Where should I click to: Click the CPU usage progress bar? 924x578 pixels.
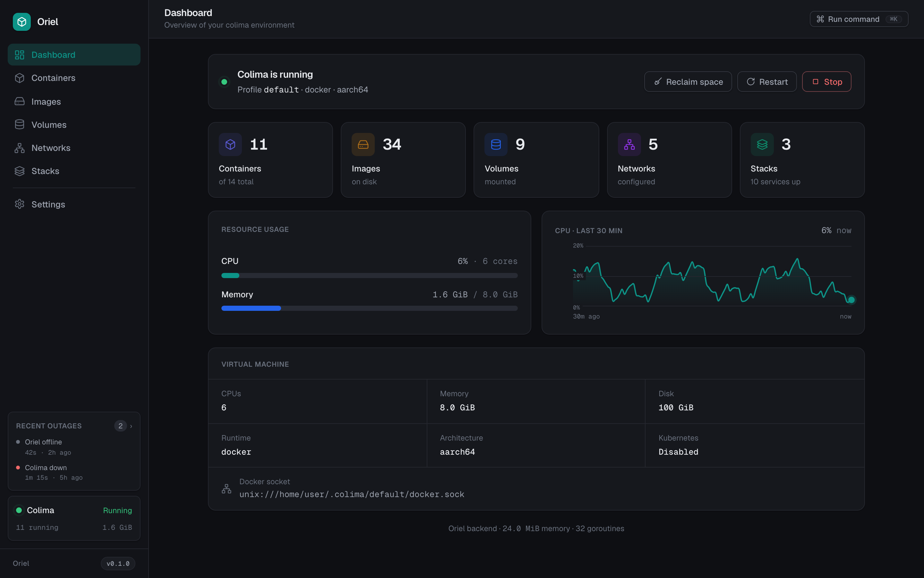point(370,276)
